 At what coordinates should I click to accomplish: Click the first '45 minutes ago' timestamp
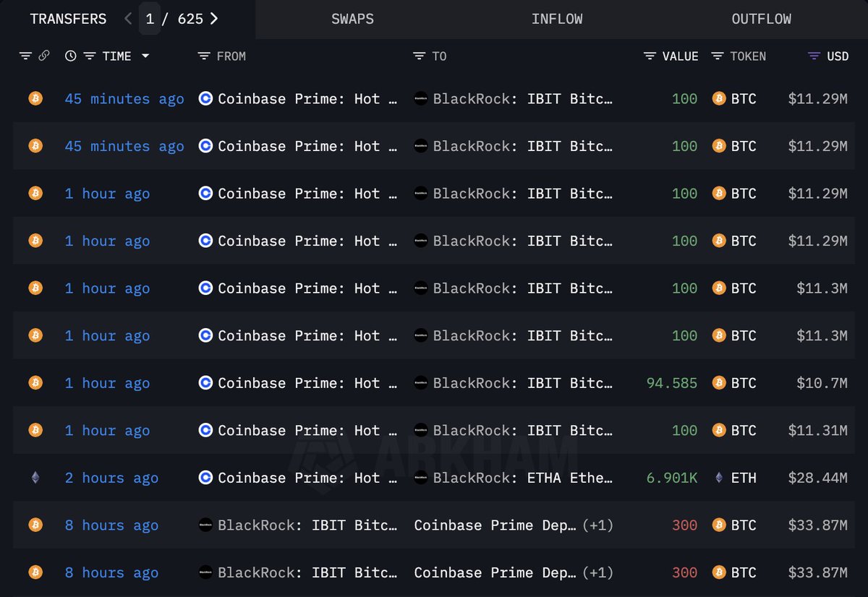(x=124, y=99)
